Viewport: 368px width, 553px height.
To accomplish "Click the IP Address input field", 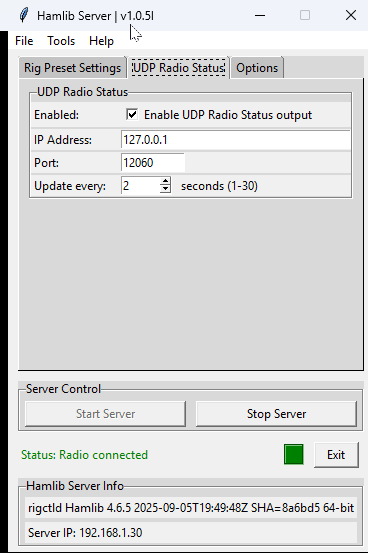I will click(x=235, y=140).
